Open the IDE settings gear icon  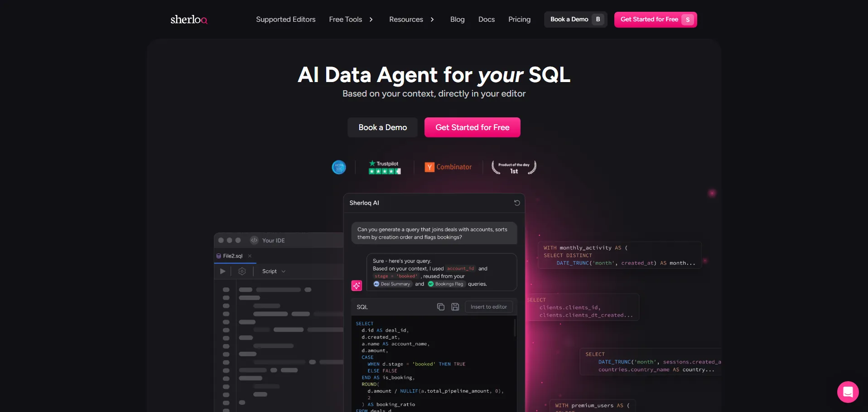tap(242, 271)
